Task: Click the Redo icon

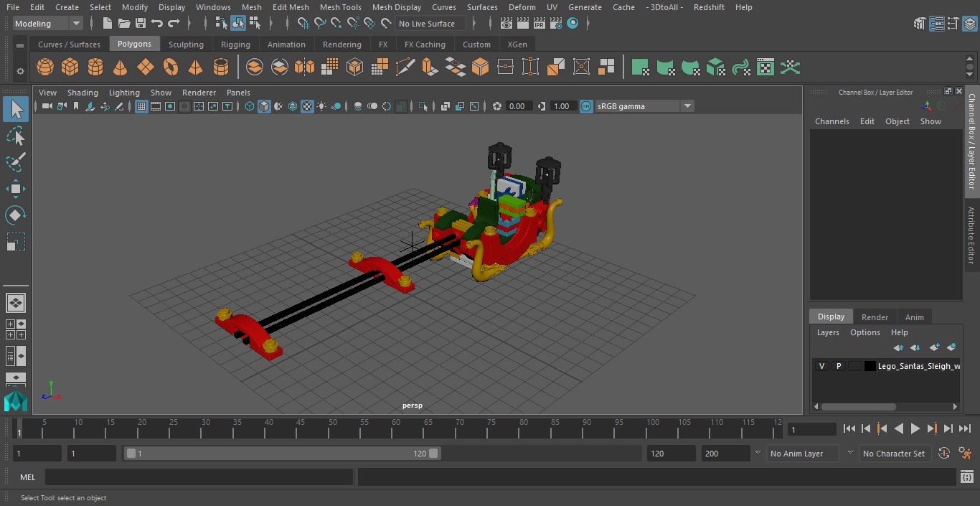Action: point(174,24)
